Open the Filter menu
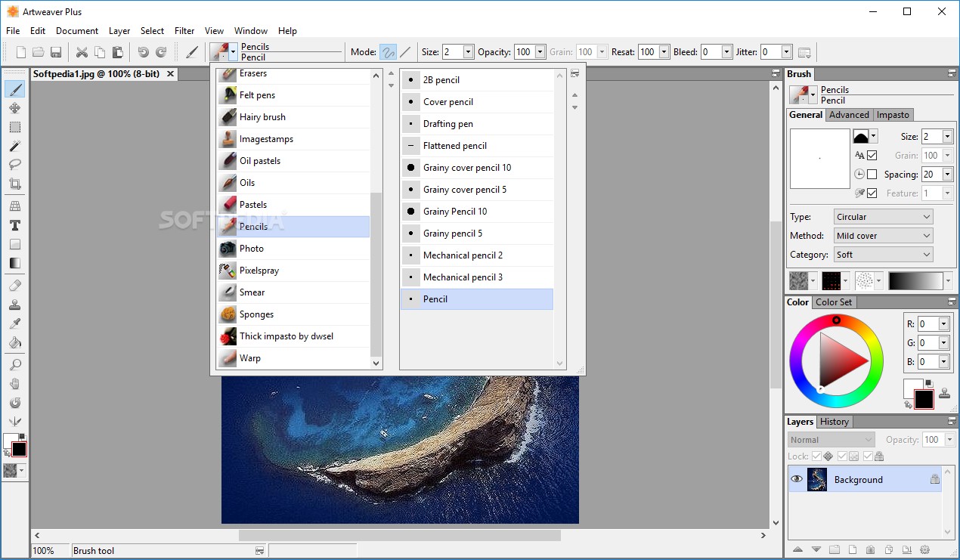Screen dimensions: 960x560 point(184,31)
